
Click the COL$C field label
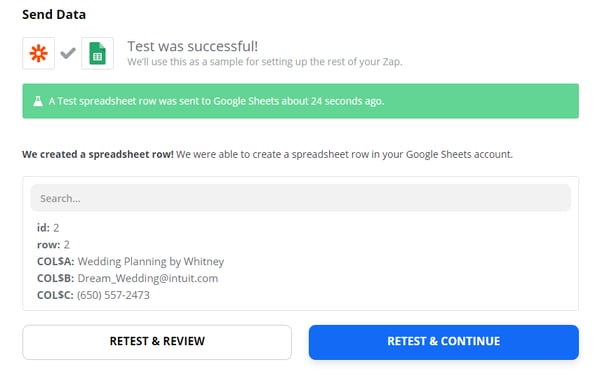[55, 295]
